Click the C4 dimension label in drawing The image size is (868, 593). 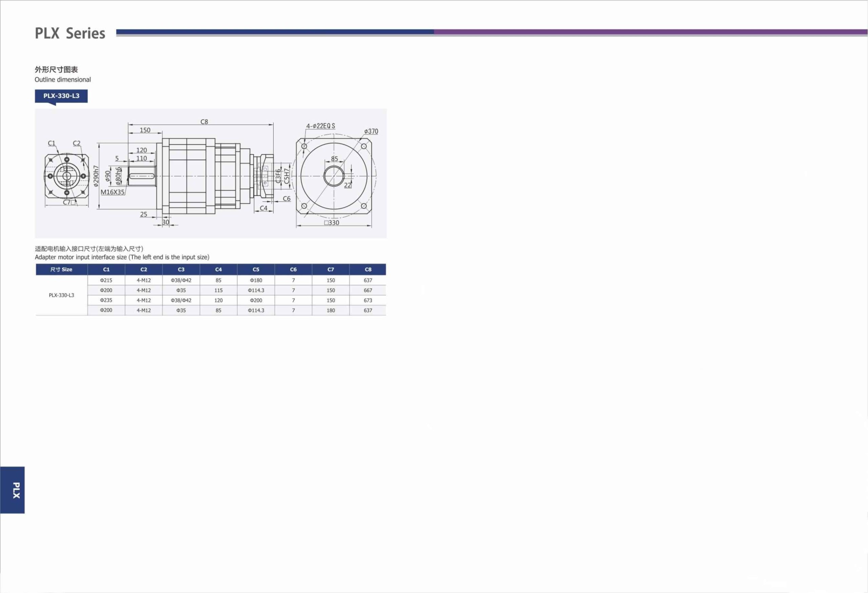point(264,208)
